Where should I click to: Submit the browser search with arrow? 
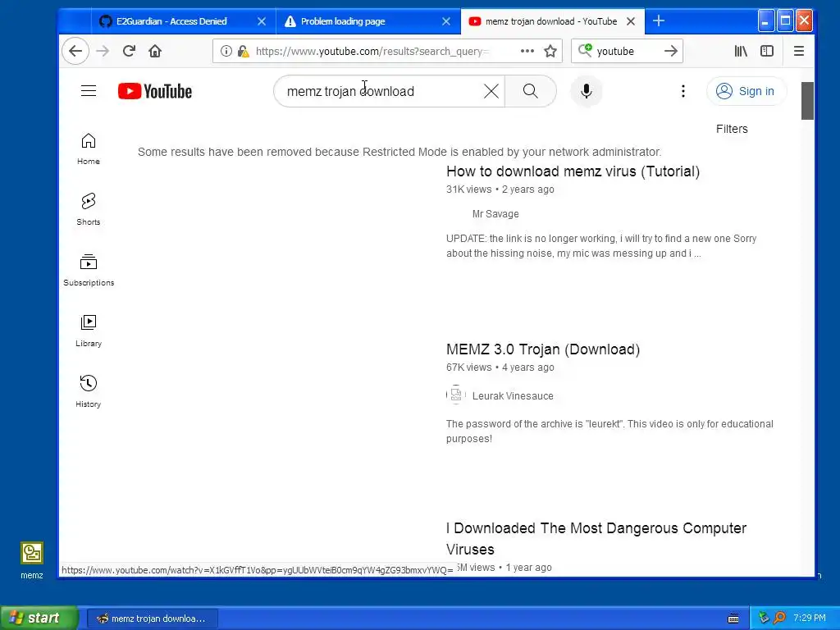671,52
